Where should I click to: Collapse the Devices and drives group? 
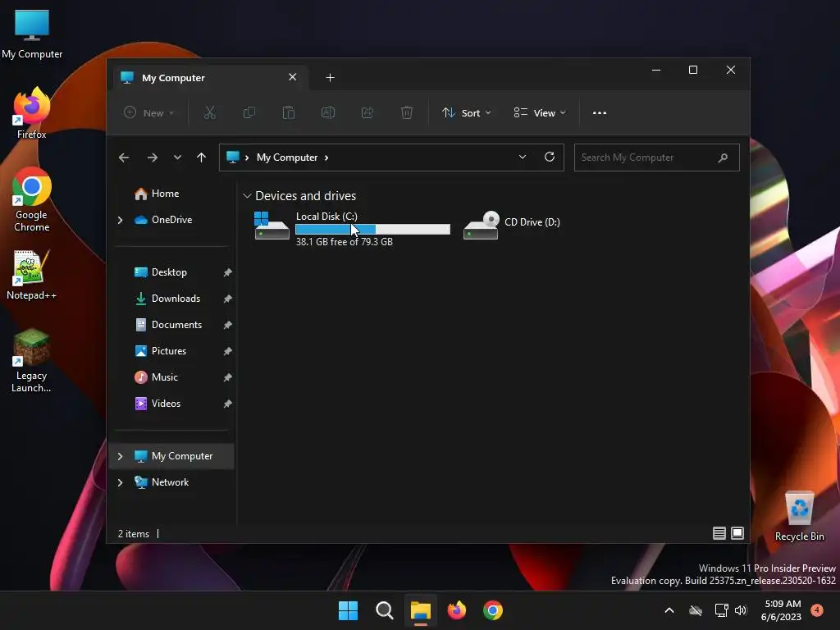[247, 196]
